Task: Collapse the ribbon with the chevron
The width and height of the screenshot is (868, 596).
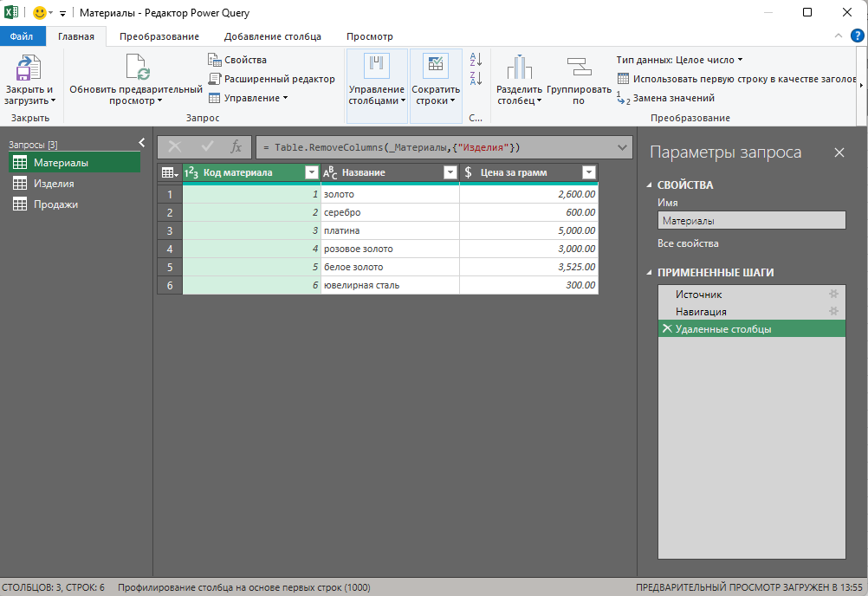Action: 838,36
